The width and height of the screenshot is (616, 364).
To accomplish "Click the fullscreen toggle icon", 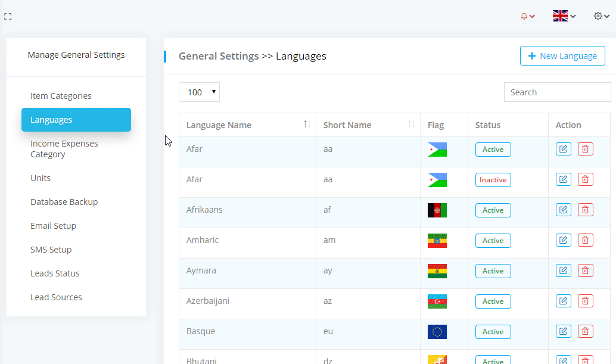I will point(8,17).
